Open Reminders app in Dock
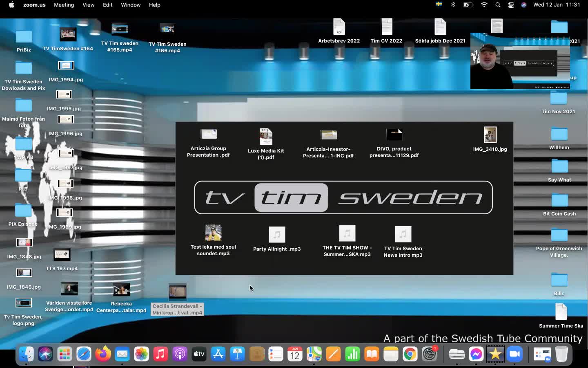Image resolution: width=588 pixels, height=368 pixels. coord(276,354)
